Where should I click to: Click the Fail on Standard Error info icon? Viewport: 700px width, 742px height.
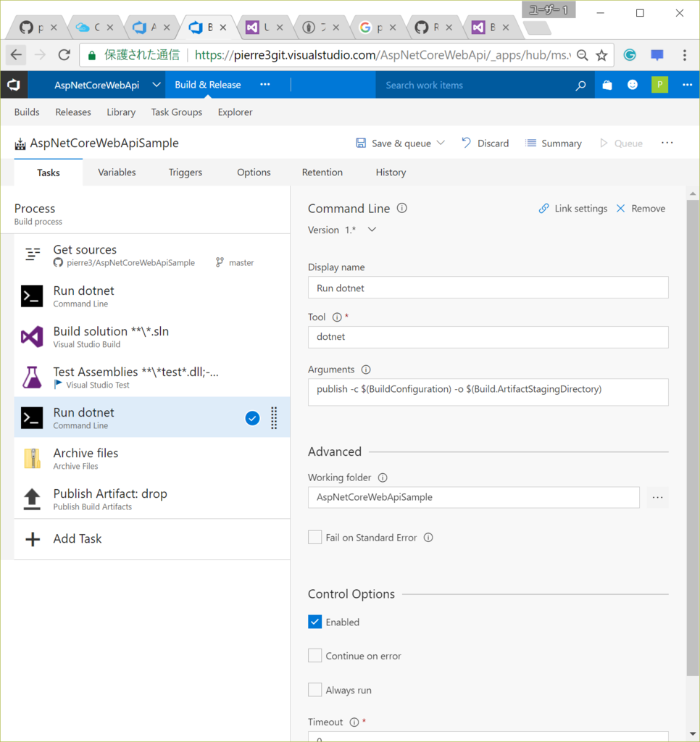(428, 538)
